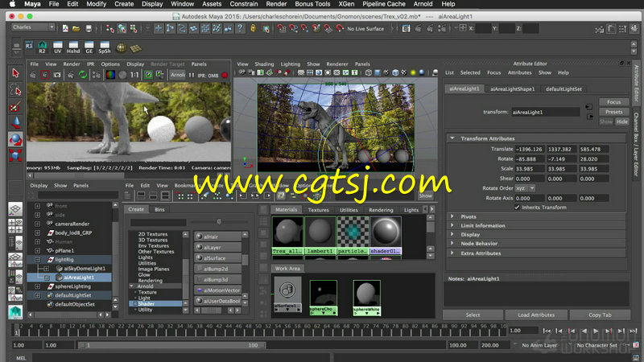Image resolution: width=644 pixels, height=362 pixels.
Task: Click the Select button
Action: (473, 315)
